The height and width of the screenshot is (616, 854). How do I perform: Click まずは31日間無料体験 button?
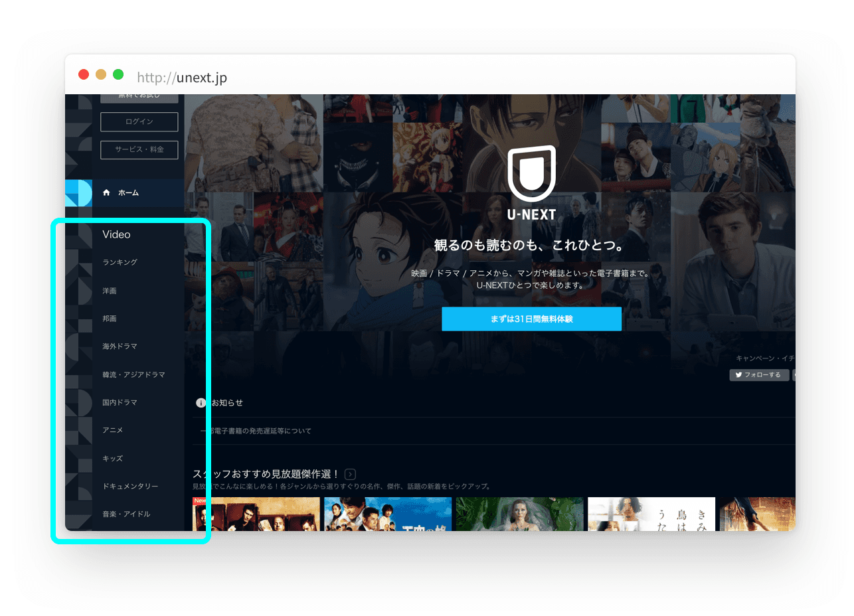(532, 319)
